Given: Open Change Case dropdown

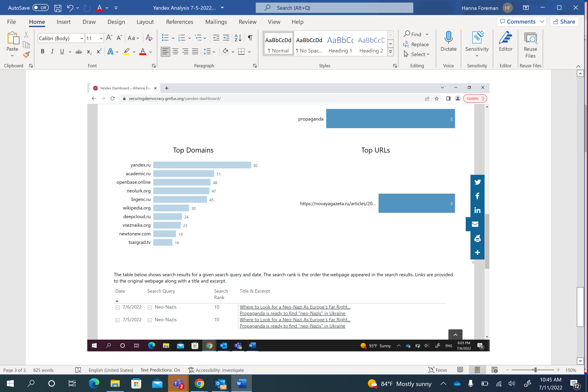Looking at the screenshot, I should tap(133, 38).
